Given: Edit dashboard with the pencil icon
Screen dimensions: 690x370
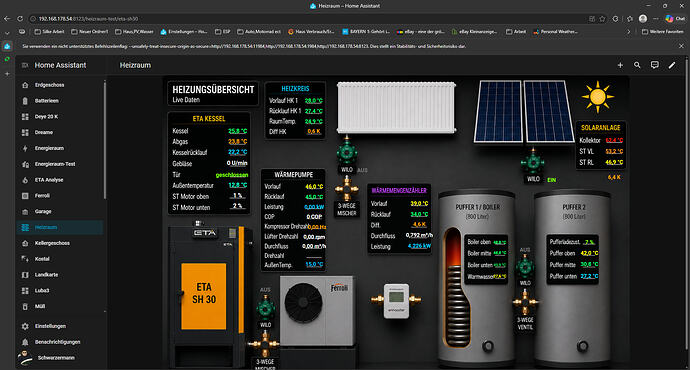Looking at the screenshot, I should tap(672, 65).
